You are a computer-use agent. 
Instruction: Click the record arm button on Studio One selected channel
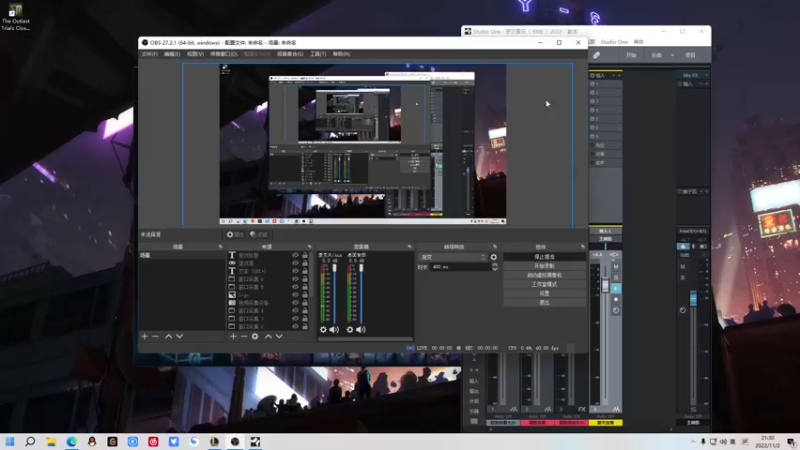point(616,299)
